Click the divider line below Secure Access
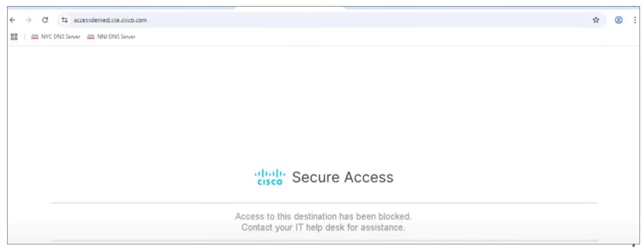The height and width of the screenshot is (248, 644). (x=324, y=203)
